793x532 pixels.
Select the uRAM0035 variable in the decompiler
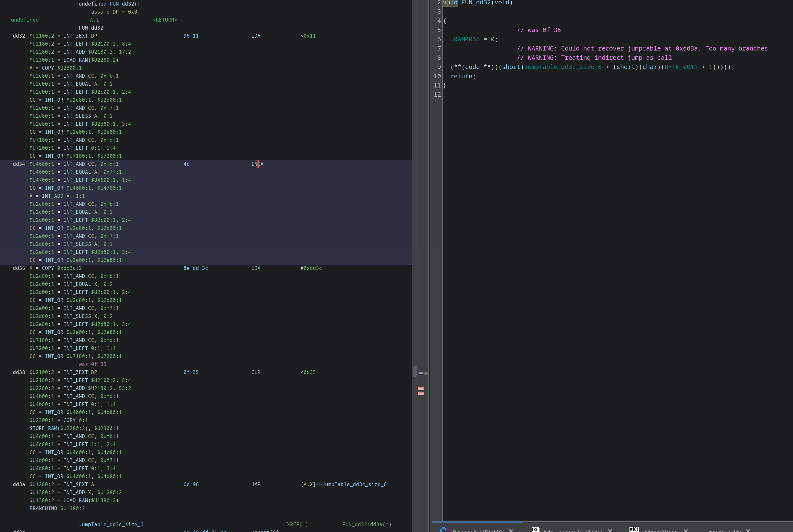coord(465,39)
